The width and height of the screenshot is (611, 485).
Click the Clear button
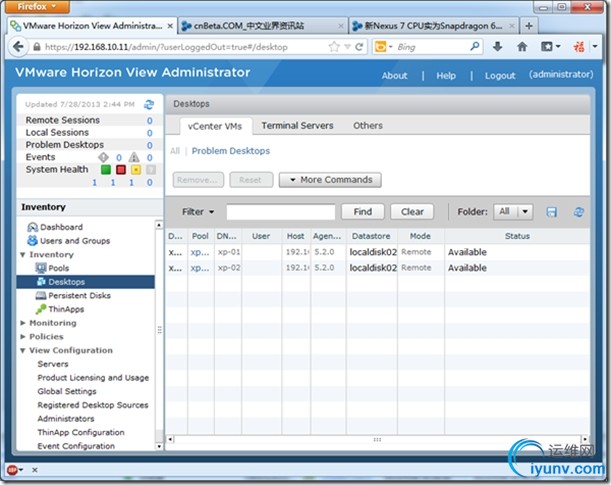click(412, 212)
